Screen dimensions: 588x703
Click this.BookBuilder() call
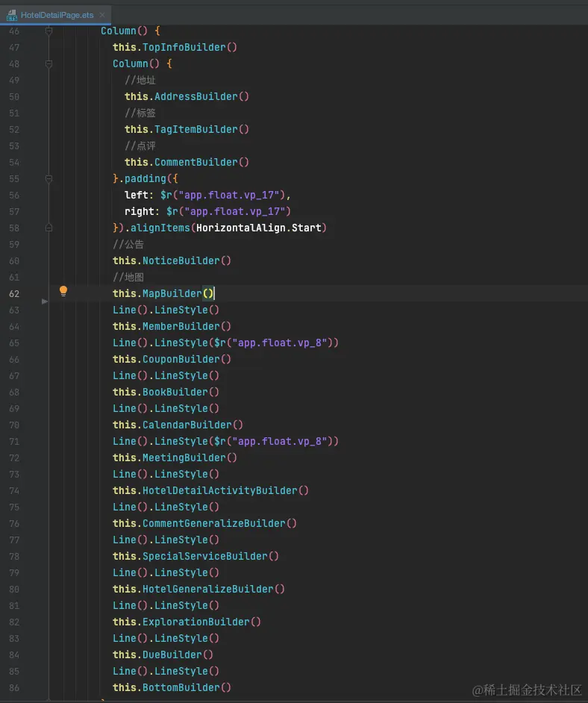pos(166,392)
